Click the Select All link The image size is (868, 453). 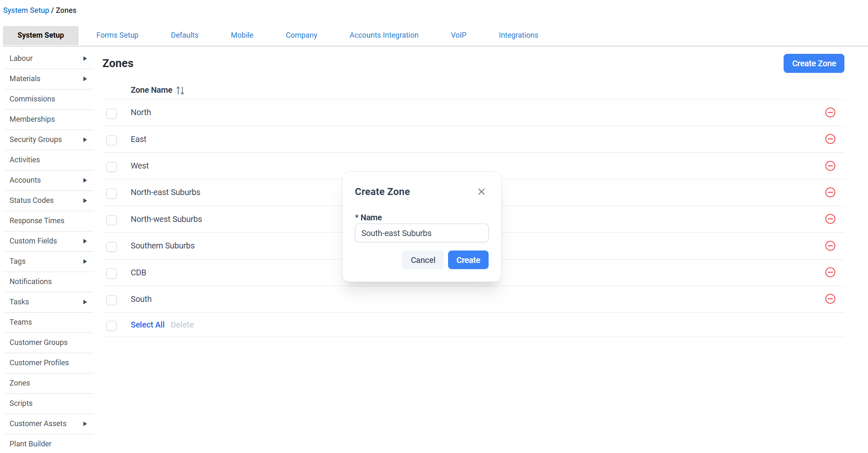pyautogui.click(x=148, y=325)
